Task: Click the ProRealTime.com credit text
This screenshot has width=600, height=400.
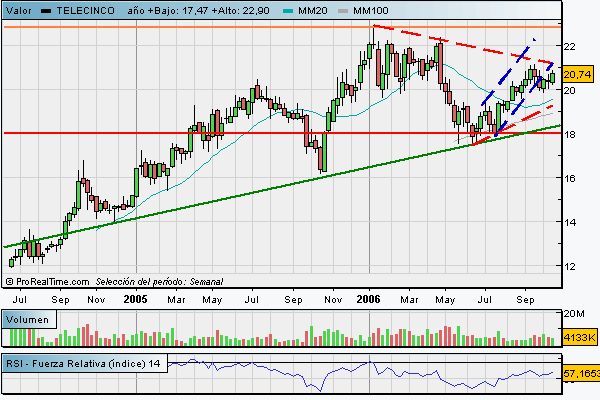Action: click(x=48, y=282)
